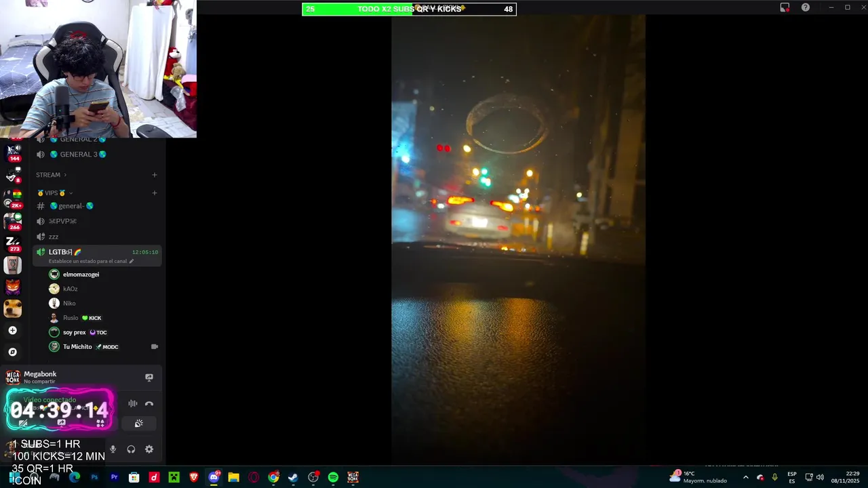Collapse the VIPS category
Image resolution: width=868 pixels, height=488 pixels.
[55, 193]
